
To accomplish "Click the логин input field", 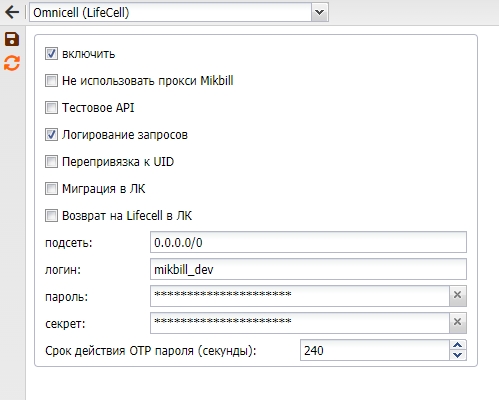I will 308,269.
